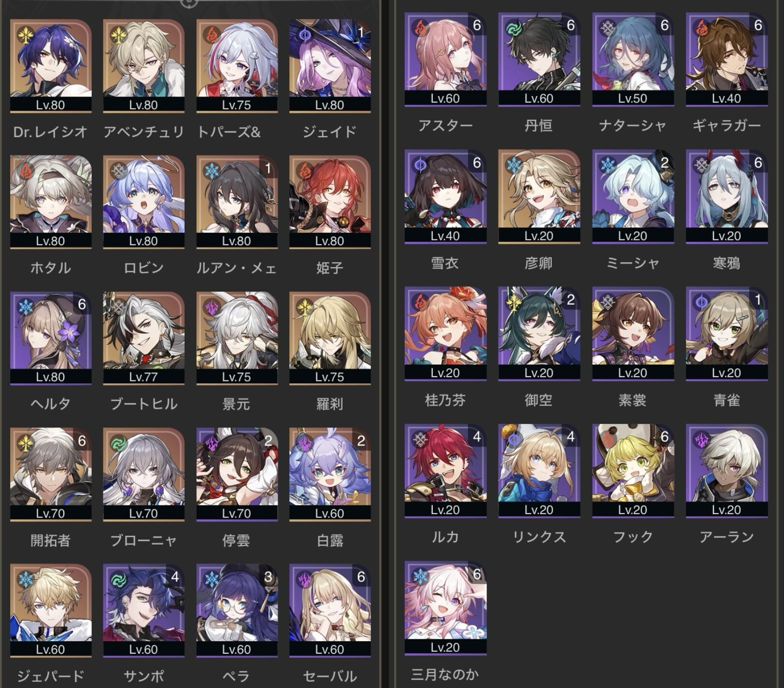Image resolution: width=784 pixels, height=688 pixels.
Task: Open the アベンチュリ character card
Action: pyautogui.click(x=143, y=66)
